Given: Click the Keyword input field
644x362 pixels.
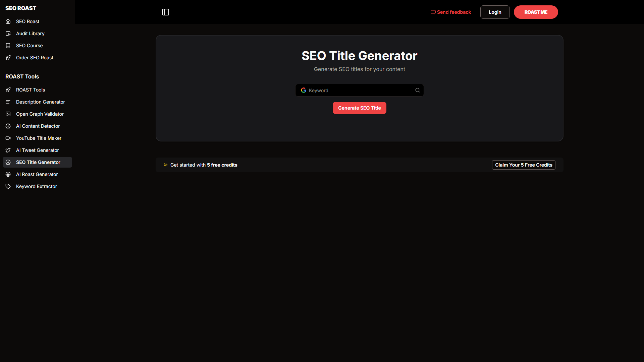Looking at the screenshot, I should [360, 90].
